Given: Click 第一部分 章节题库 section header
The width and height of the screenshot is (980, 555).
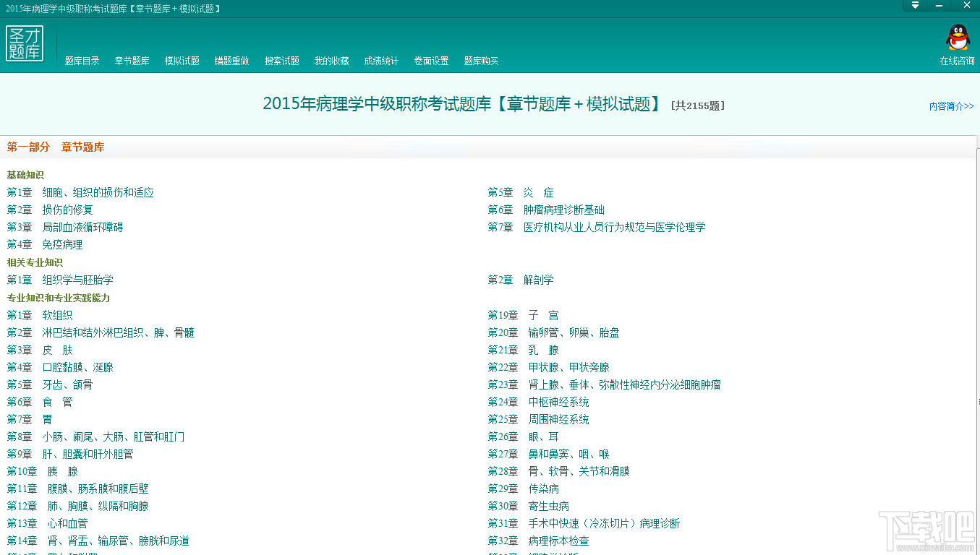Looking at the screenshot, I should point(56,147).
